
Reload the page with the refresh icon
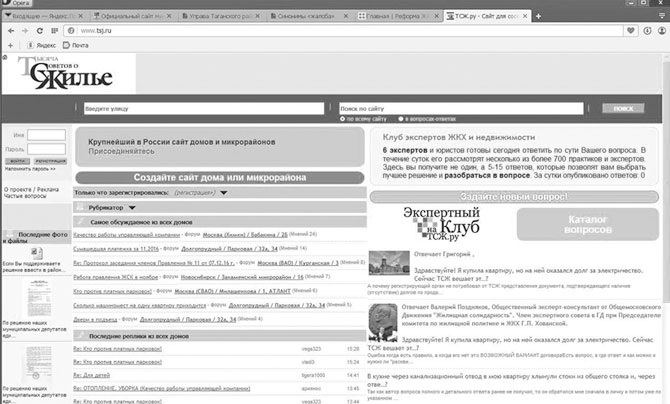40,31
